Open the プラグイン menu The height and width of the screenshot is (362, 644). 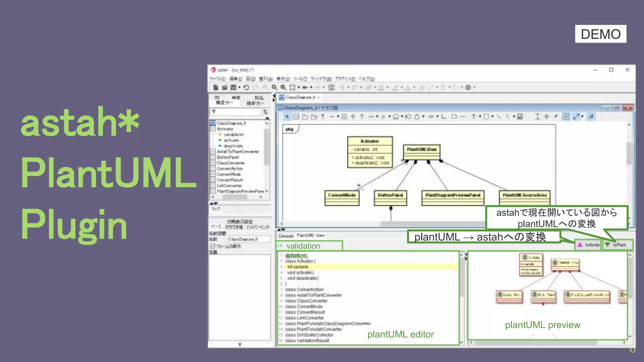point(345,79)
